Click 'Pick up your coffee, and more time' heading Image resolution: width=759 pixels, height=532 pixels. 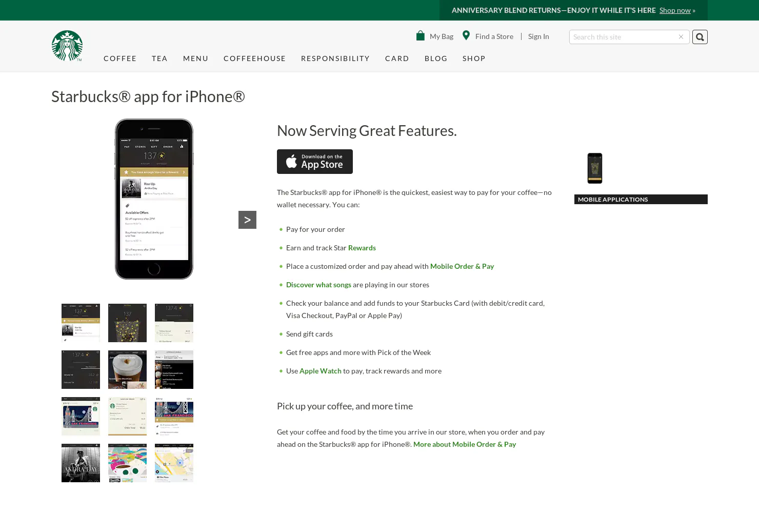coord(345,406)
